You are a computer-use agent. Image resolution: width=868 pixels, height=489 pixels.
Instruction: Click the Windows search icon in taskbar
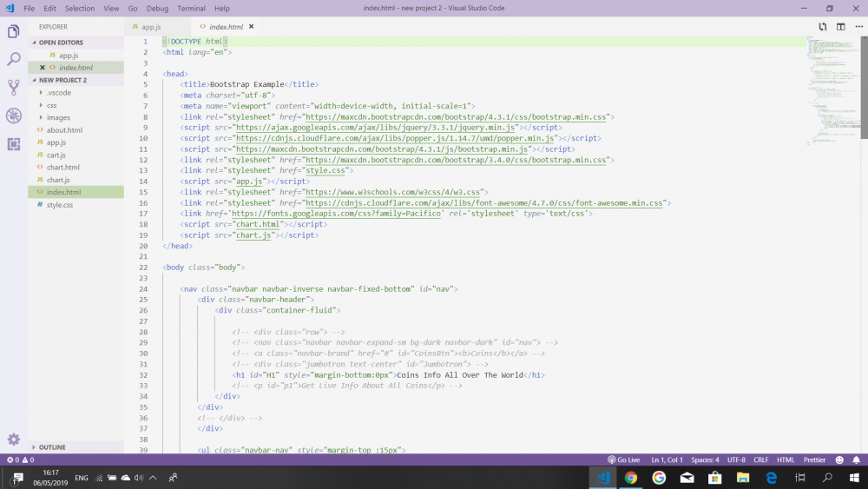pyautogui.click(x=827, y=478)
